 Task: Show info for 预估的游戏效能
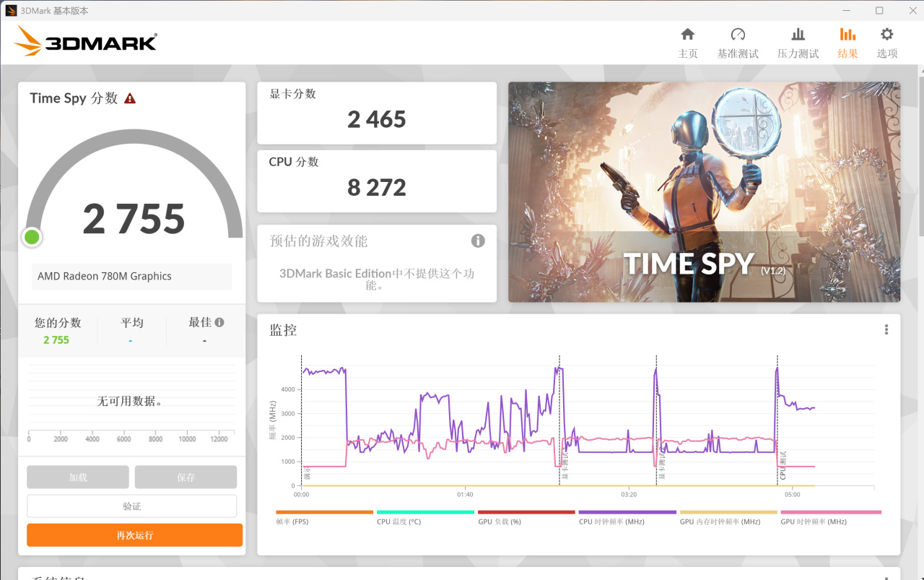click(478, 241)
